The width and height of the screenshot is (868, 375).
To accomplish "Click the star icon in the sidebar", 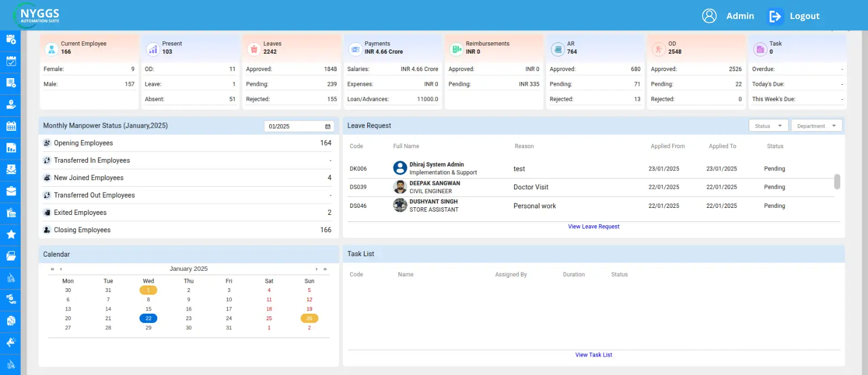I will click(x=11, y=234).
